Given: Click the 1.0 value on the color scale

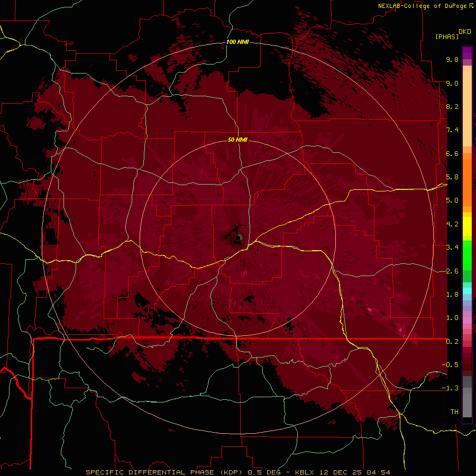Looking at the screenshot, I should [452, 318].
